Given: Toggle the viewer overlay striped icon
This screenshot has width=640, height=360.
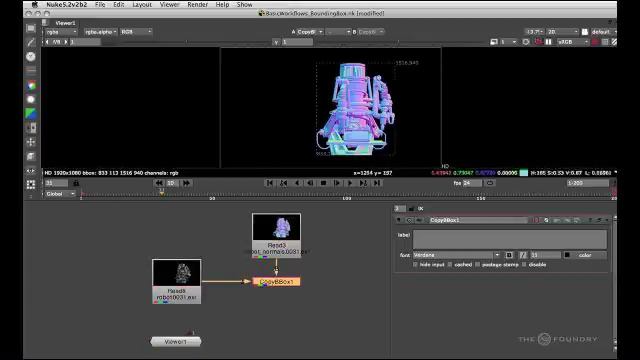Looking at the screenshot, I should coord(614,42).
